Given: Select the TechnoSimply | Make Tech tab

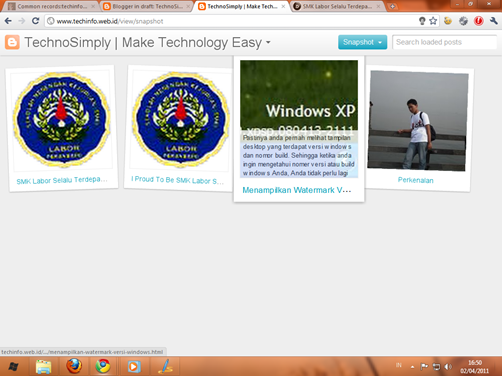Looking at the screenshot, I should [242, 6].
